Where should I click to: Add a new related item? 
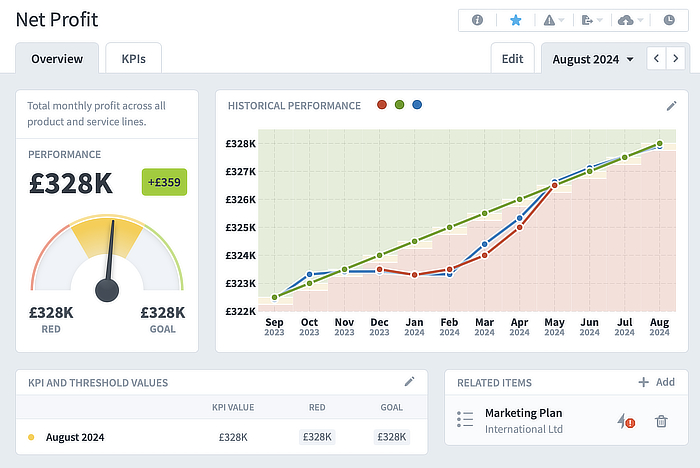[656, 382]
